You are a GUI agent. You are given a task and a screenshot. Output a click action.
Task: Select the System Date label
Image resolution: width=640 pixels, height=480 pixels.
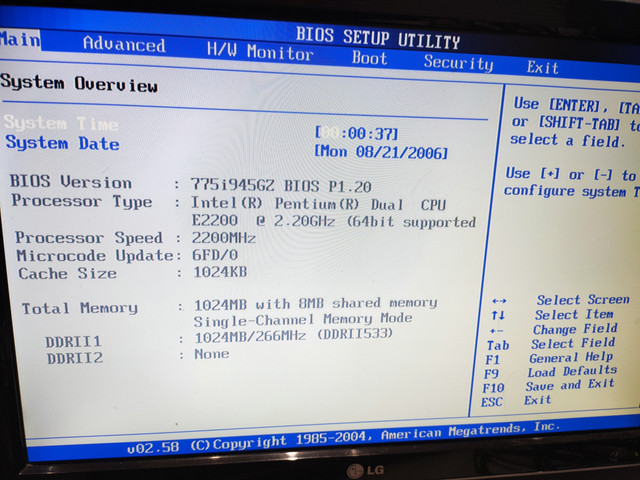[x=62, y=143]
